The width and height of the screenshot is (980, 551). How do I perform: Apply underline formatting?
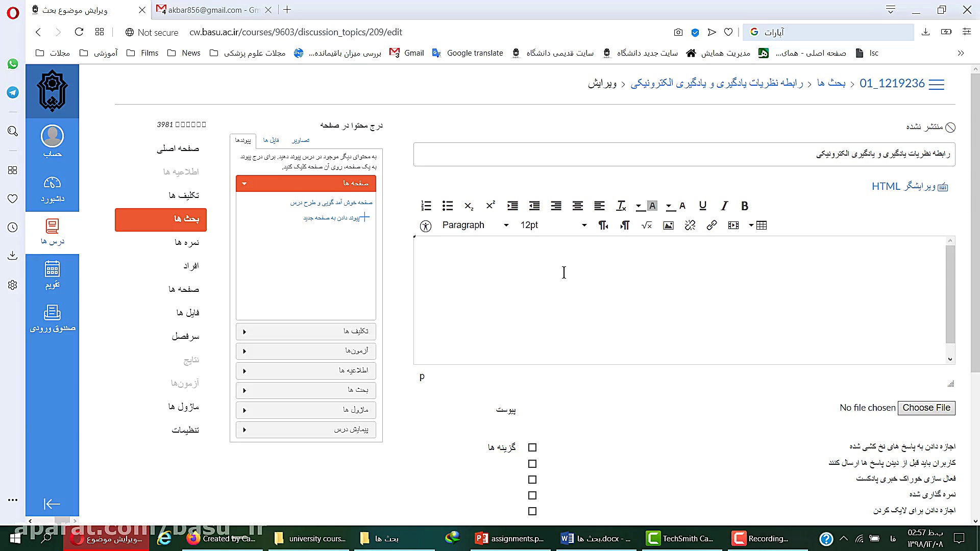703,206
